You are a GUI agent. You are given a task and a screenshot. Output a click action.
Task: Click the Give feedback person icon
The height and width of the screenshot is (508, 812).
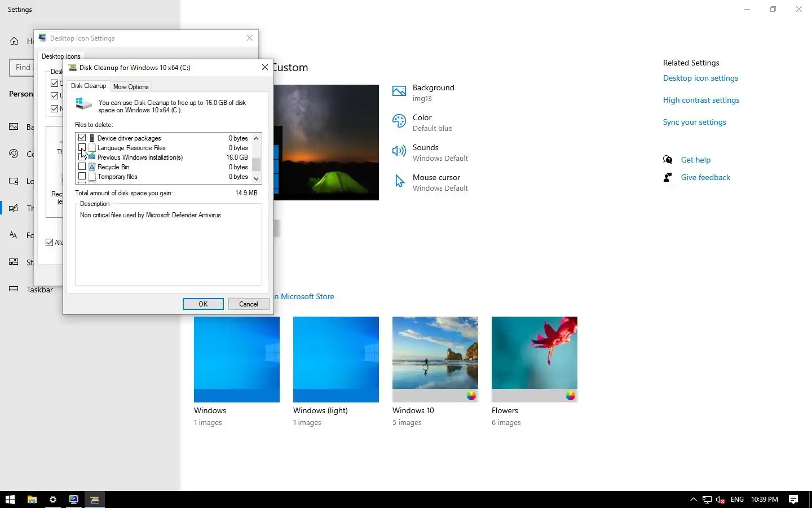pos(668,177)
